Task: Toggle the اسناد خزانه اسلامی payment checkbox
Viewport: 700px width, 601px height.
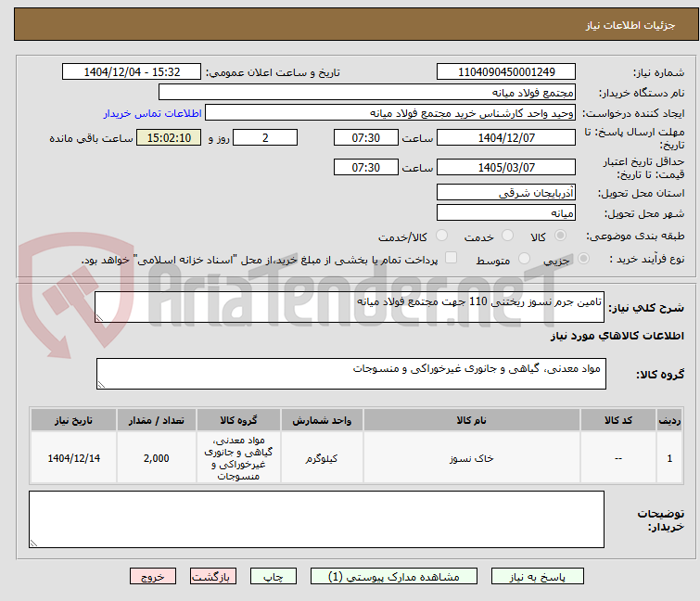Action: pos(451,258)
